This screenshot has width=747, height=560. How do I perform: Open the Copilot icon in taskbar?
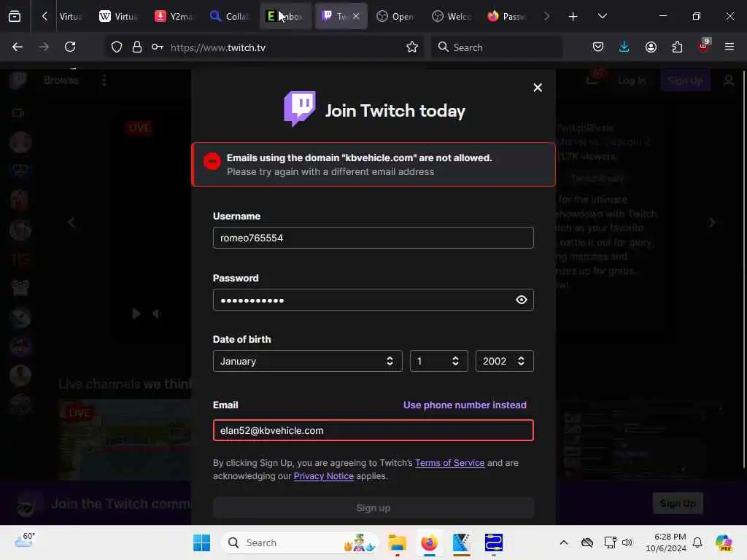pyautogui.click(x=724, y=542)
